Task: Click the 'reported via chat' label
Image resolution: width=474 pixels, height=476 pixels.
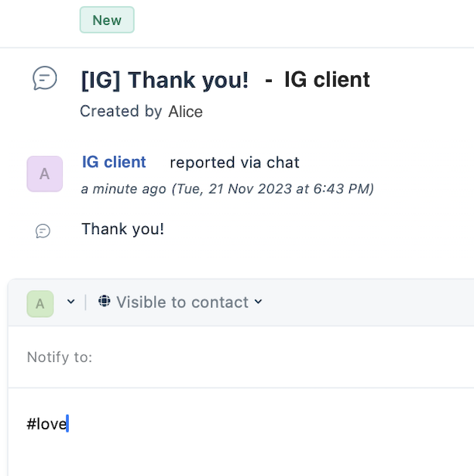Action: click(x=235, y=163)
